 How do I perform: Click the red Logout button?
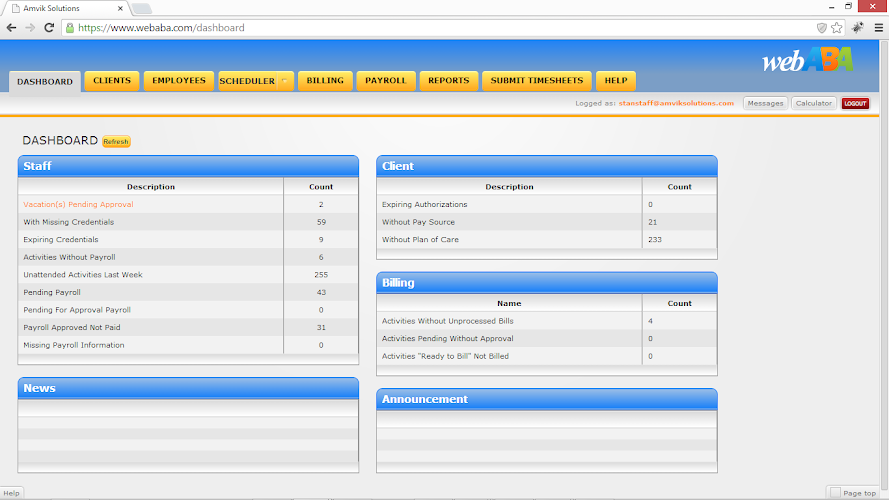855,103
